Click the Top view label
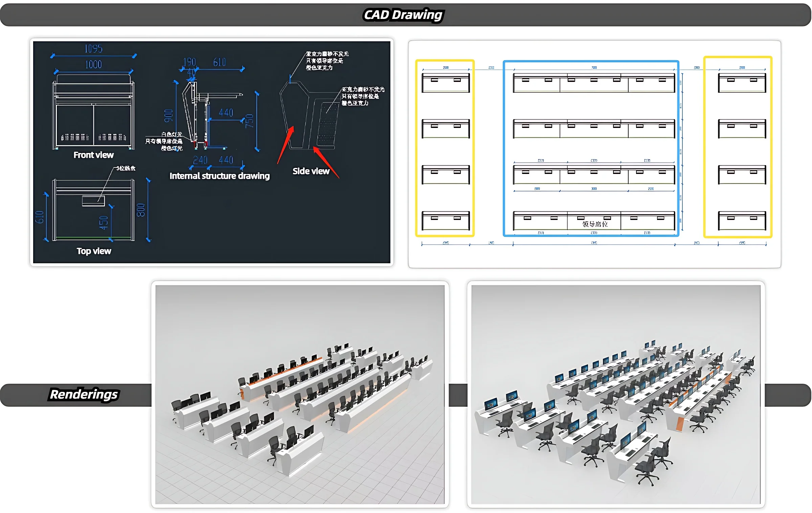This screenshot has width=812, height=513. coord(94,251)
